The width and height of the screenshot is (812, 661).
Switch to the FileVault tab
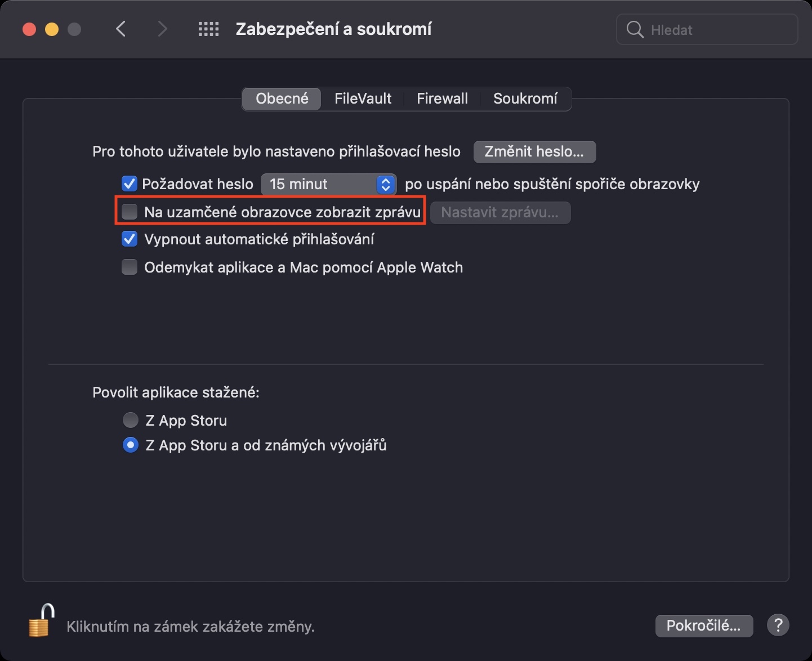tap(363, 99)
